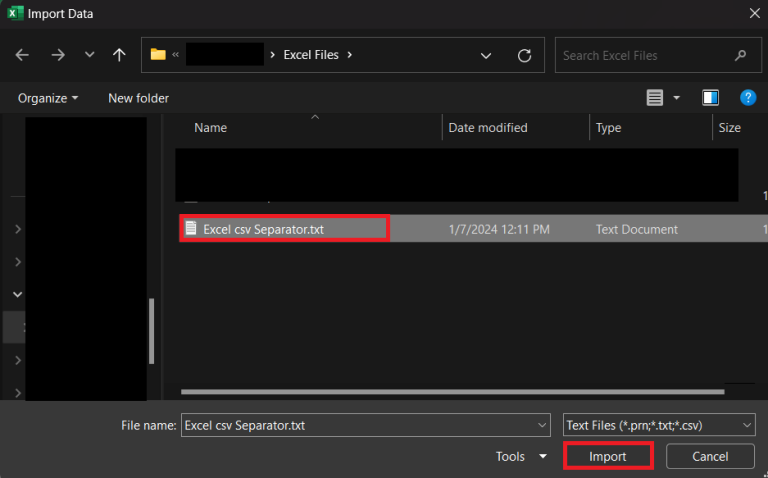The height and width of the screenshot is (478, 768).
Task: Refresh the Excel Files folder view
Action: pos(524,56)
